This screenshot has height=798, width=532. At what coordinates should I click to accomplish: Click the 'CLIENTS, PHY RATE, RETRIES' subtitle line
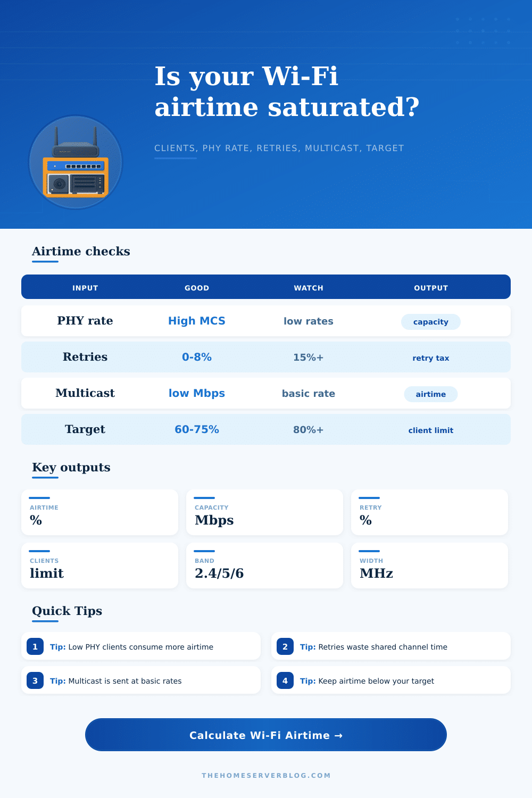click(x=279, y=148)
